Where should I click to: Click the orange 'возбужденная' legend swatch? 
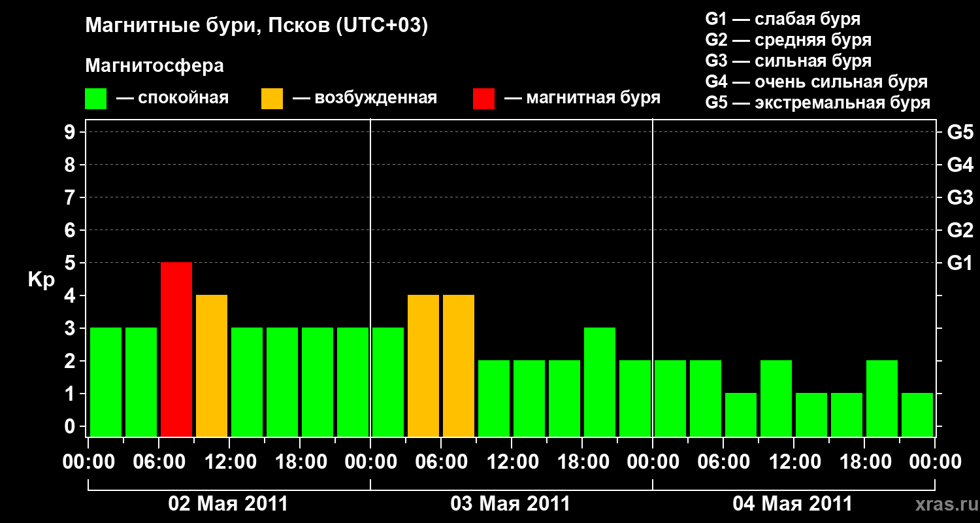click(272, 99)
